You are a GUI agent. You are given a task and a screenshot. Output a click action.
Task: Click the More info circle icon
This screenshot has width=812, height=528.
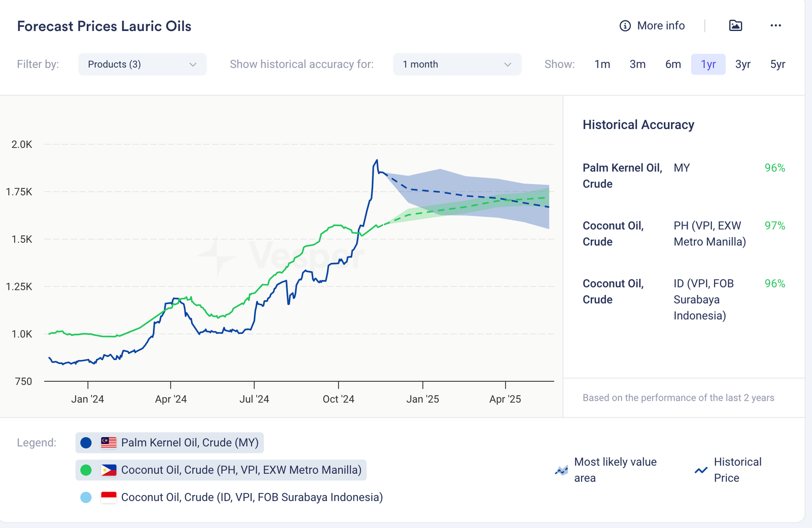(x=625, y=26)
